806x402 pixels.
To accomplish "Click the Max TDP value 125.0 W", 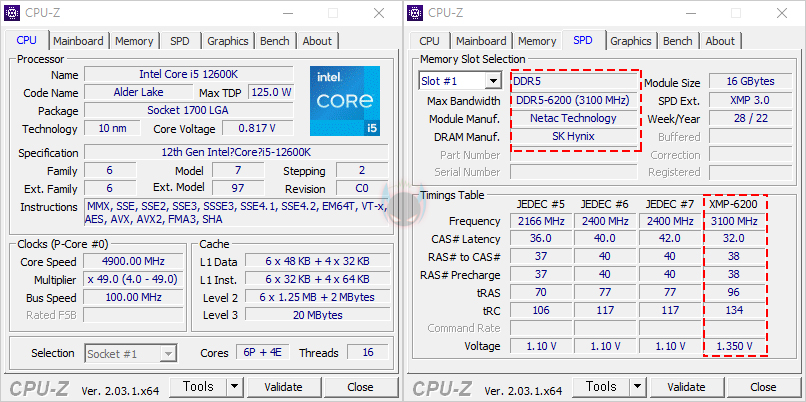I will coord(271,92).
